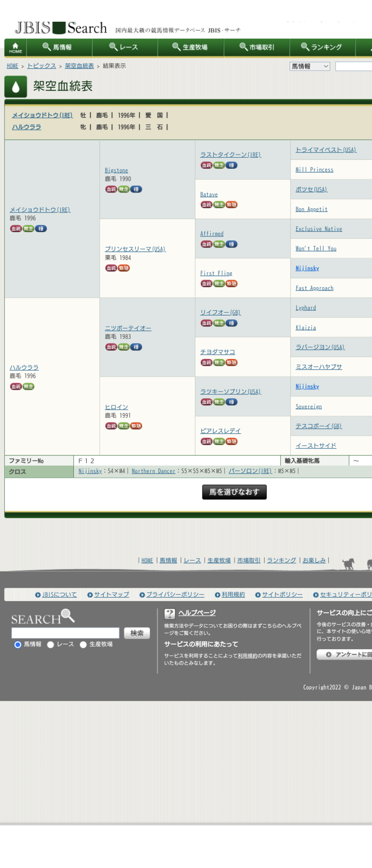
Task: Click the HOME house icon in navigation
Action: [16, 48]
